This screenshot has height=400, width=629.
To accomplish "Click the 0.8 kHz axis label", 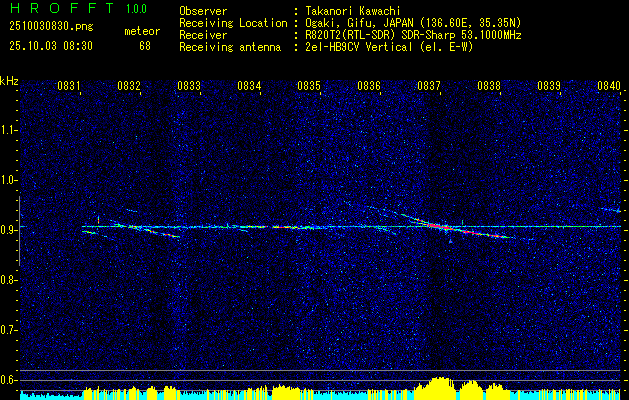I will [x=8, y=280].
